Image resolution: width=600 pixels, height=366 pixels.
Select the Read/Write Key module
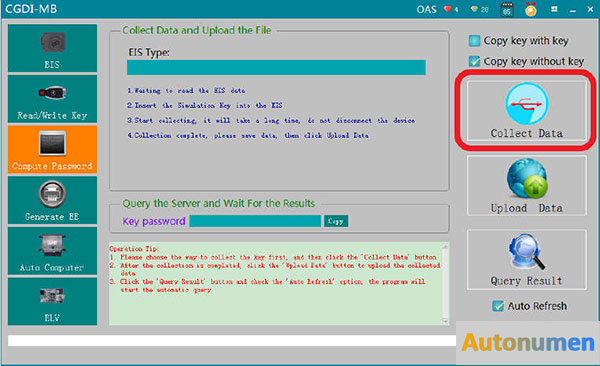point(52,99)
